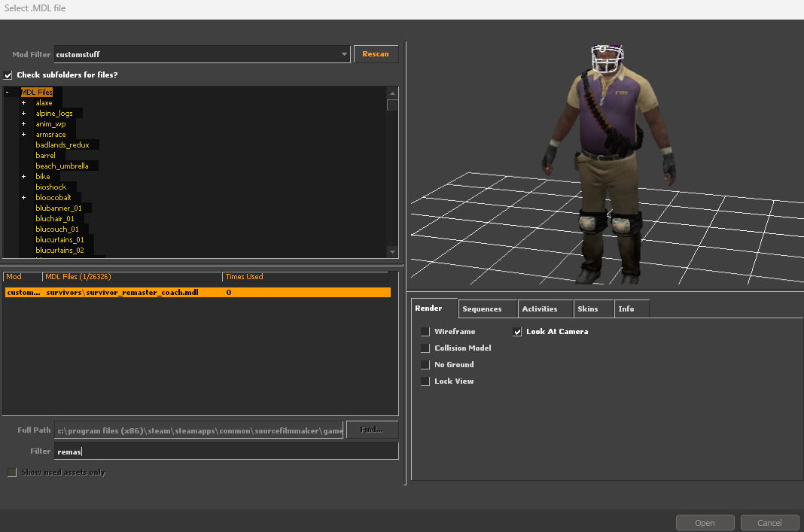Sort by MDL Files column header
This screenshot has width=804, height=532.
pos(132,277)
